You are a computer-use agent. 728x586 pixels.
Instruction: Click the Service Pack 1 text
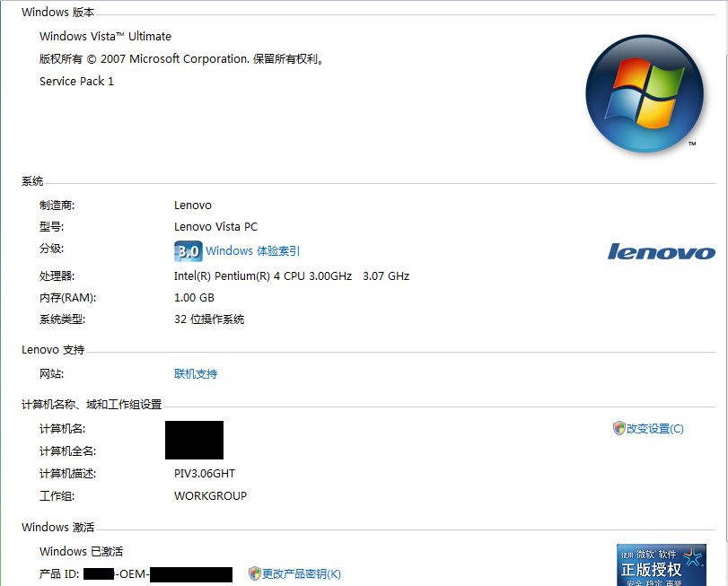pos(76,81)
